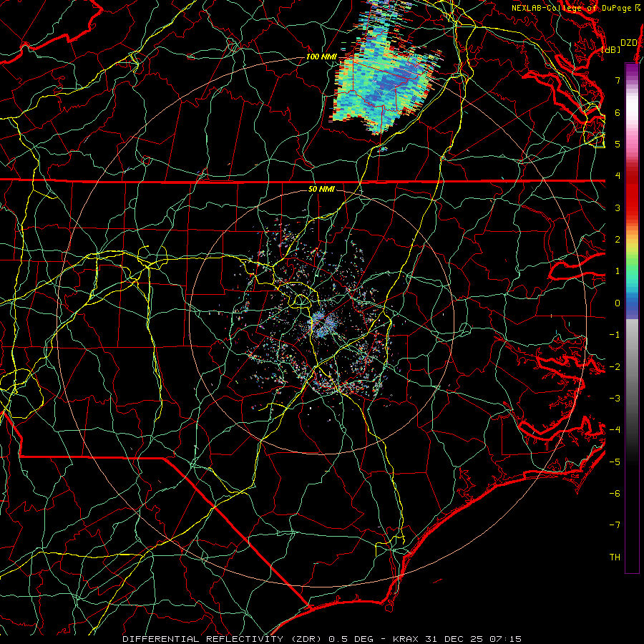
Task: Click the TH label at scale bottom
Action: [615, 557]
